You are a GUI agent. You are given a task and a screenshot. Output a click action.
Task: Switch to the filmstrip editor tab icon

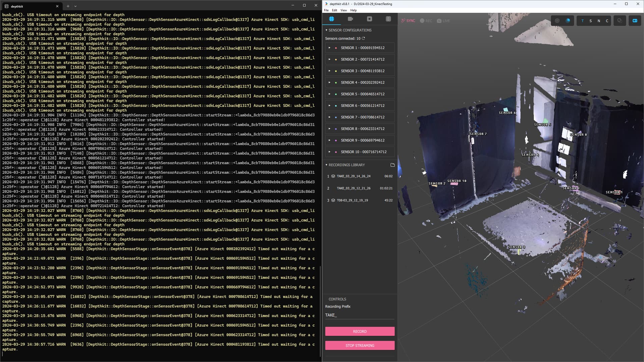click(x=388, y=19)
